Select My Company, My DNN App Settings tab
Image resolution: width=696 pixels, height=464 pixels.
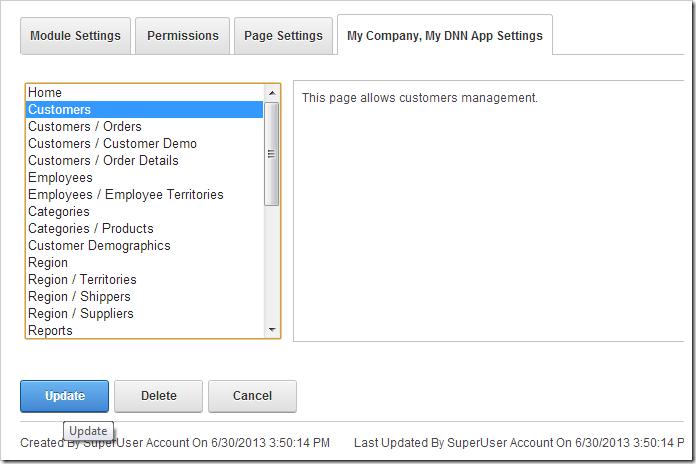point(445,36)
